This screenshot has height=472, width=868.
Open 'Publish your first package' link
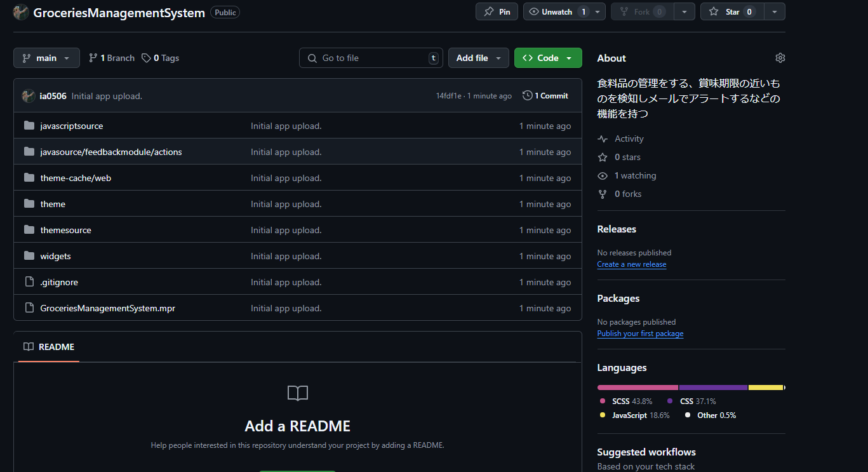click(640, 333)
